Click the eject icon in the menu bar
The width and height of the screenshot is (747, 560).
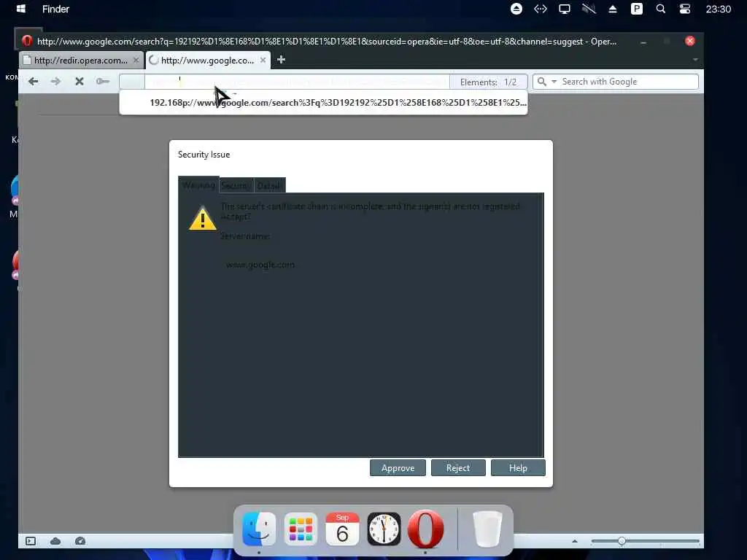click(x=613, y=9)
